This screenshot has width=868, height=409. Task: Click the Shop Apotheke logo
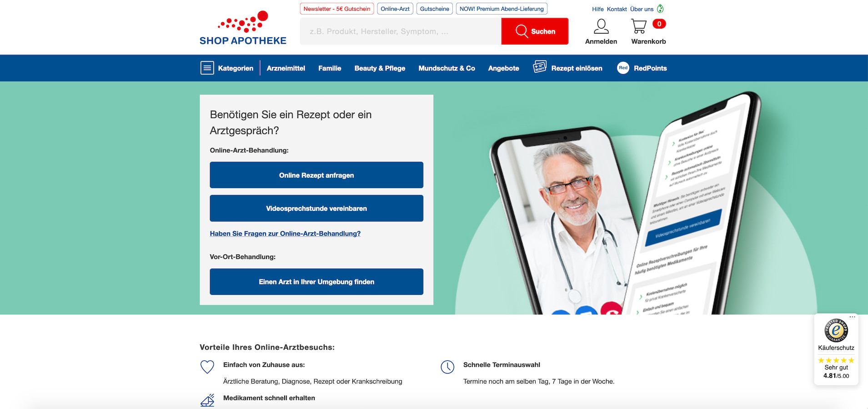[243, 28]
